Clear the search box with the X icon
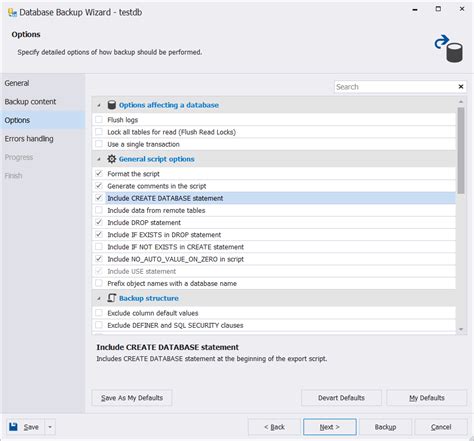 point(461,87)
